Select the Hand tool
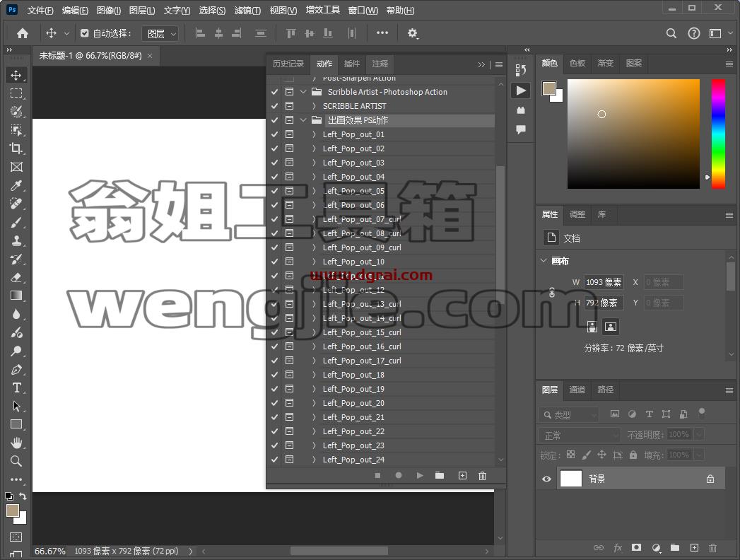 (x=16, y=443)
